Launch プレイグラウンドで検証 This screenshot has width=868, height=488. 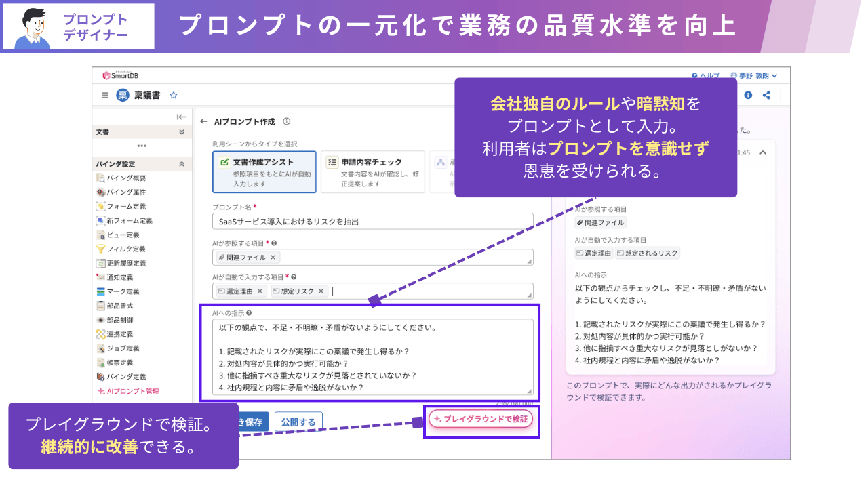[481, 421]
